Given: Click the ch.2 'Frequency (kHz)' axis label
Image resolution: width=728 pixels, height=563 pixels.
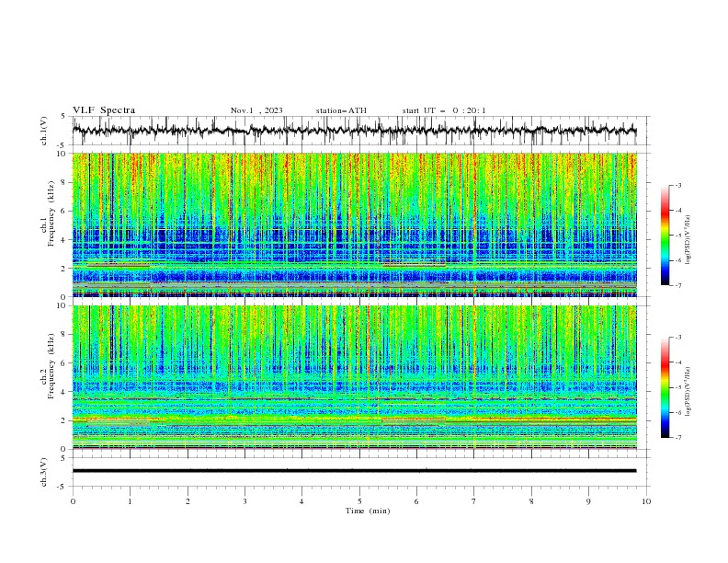Looking at the screenshot, I should (x=51, y=366).
